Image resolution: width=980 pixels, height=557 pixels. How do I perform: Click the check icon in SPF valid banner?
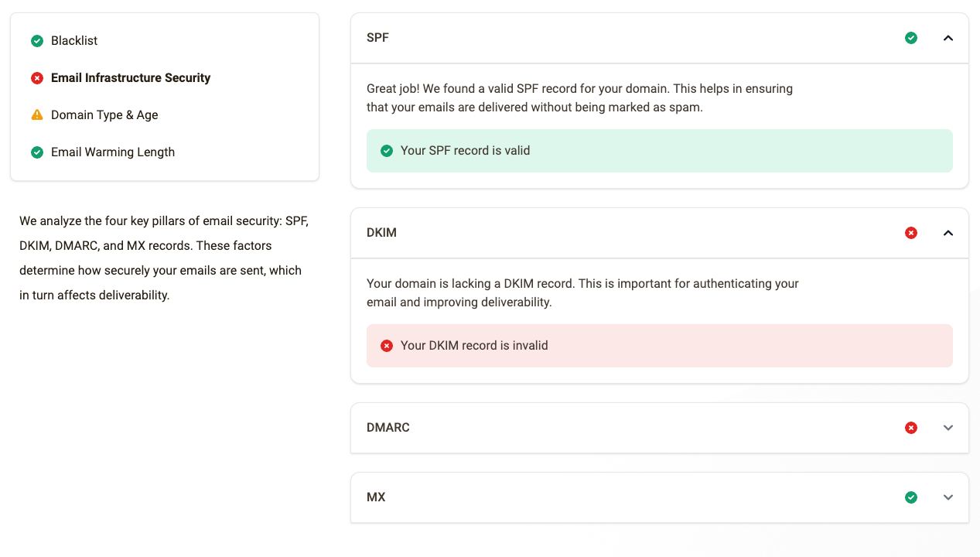point(387,151)
